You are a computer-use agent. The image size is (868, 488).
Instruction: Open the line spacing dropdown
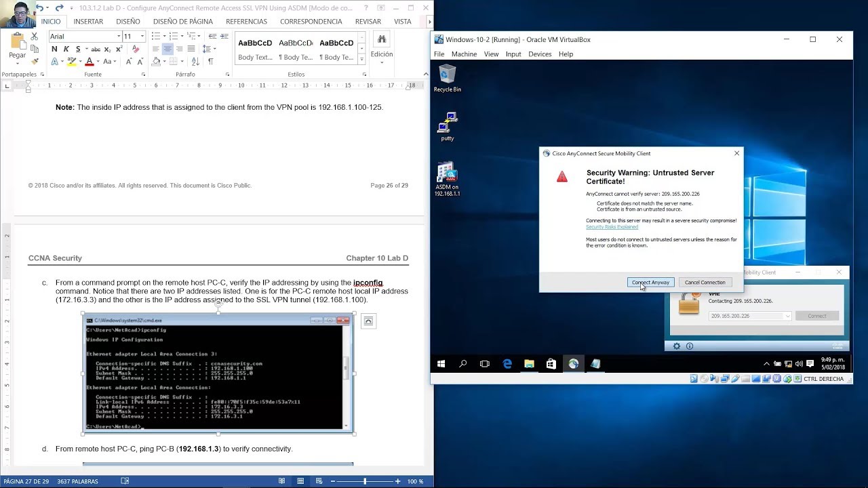click(209, 49)
